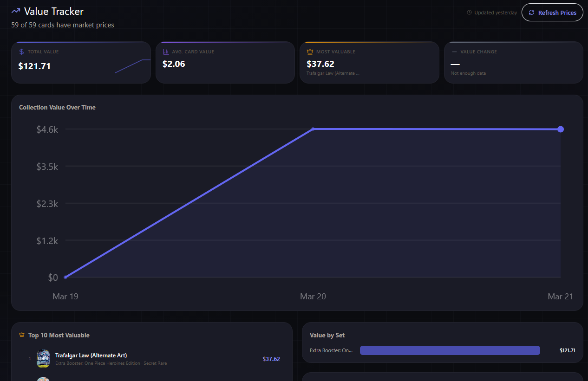Viewport: 588px width, 381px height.
Task: Click the Updated yesterday timestamp text
Action: pos(496,13)
